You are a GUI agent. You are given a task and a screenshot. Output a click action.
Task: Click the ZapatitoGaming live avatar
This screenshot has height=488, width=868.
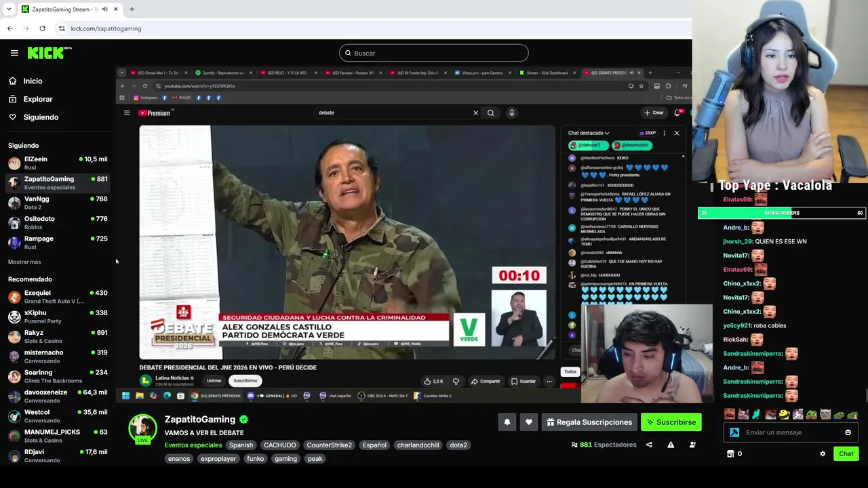point(142,428)
